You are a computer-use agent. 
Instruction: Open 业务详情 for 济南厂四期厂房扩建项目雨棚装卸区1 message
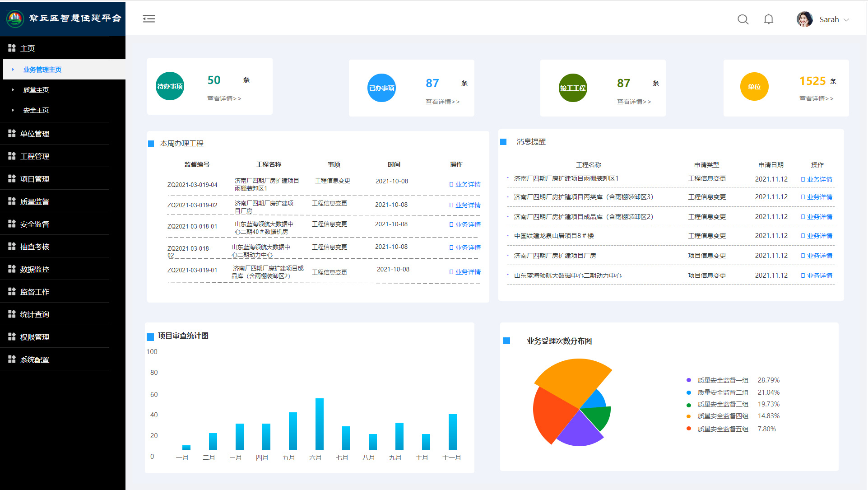817,179
